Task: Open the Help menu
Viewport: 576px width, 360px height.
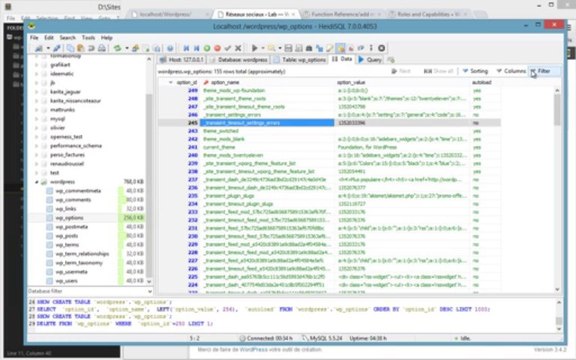Action: tap(107, 37)
